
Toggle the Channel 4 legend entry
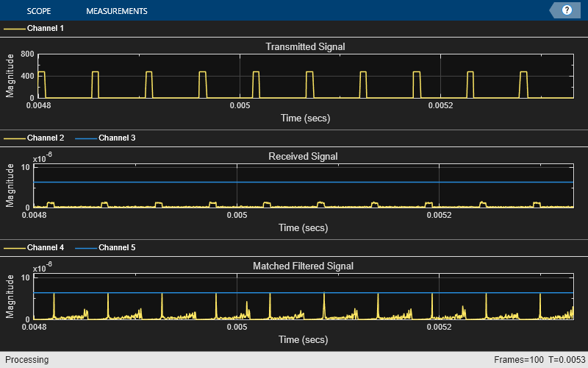tap(45, 247)
